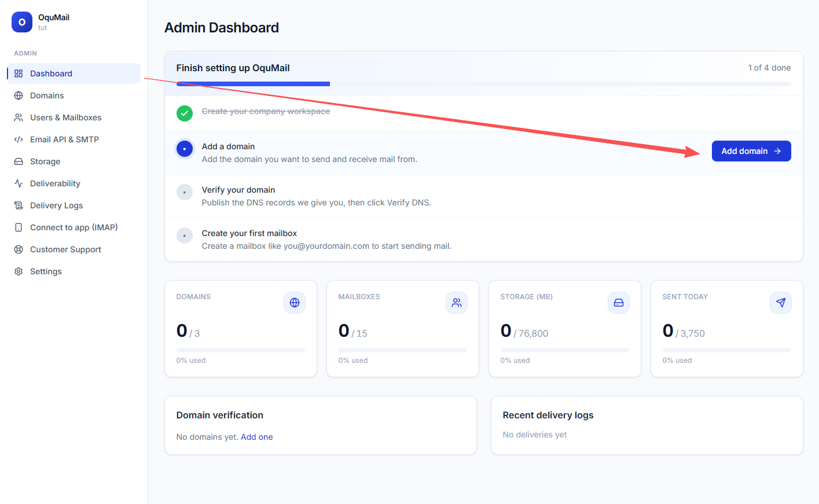The image size is (819, 504).
Task: Click the 'Recent delivery logs' heading
Action: tap(548, 415)
